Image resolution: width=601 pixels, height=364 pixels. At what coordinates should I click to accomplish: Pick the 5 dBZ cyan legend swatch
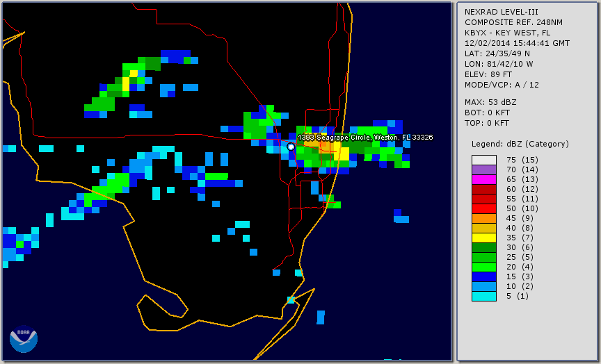[484, 296]
